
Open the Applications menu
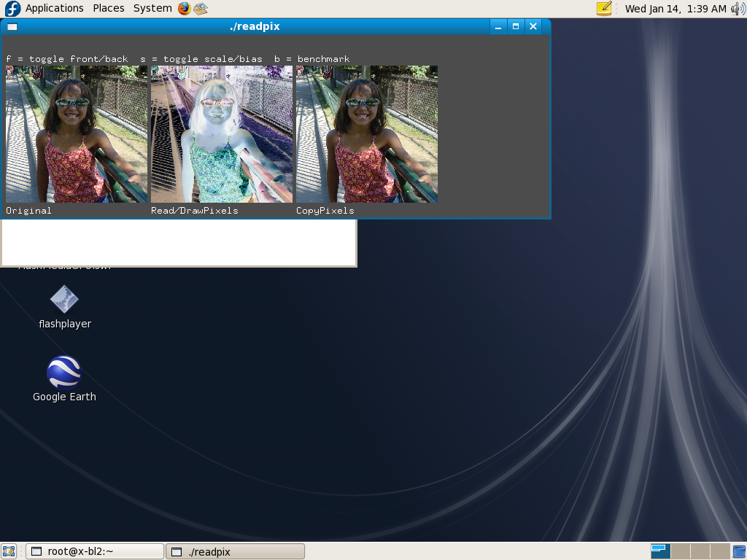pyautogui.click(x=54, y=8)
